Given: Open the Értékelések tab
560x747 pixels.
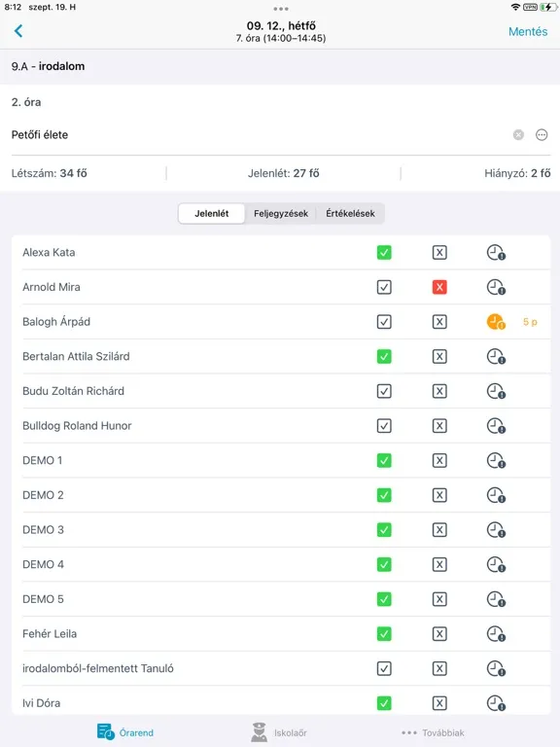Looking at the screenshot, I should coord(350,213).
